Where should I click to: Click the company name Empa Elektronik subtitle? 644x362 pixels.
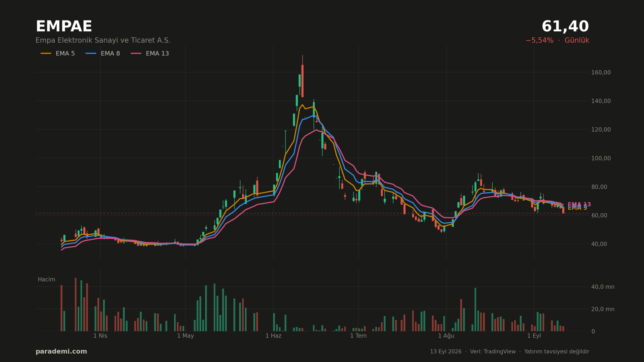pos(103,41)
